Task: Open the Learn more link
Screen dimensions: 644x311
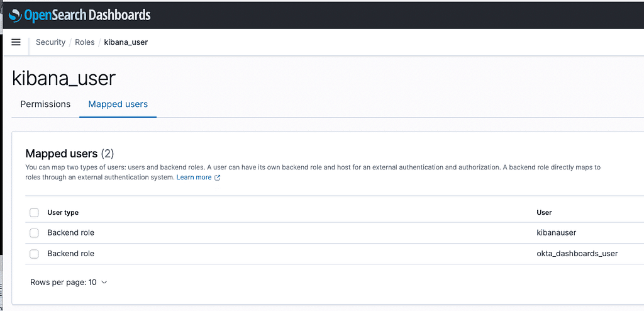Action: 194,178
